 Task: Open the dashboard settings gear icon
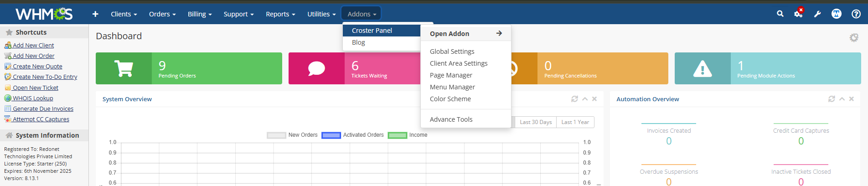(854, 37)
